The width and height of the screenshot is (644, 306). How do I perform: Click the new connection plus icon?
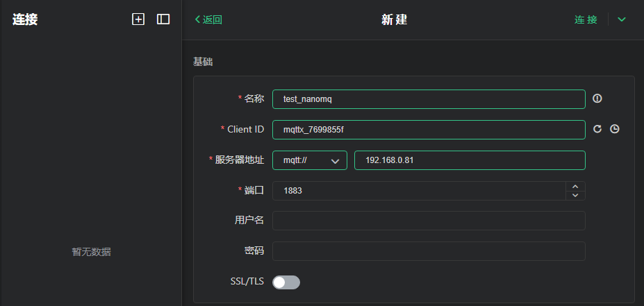[138, 19]
